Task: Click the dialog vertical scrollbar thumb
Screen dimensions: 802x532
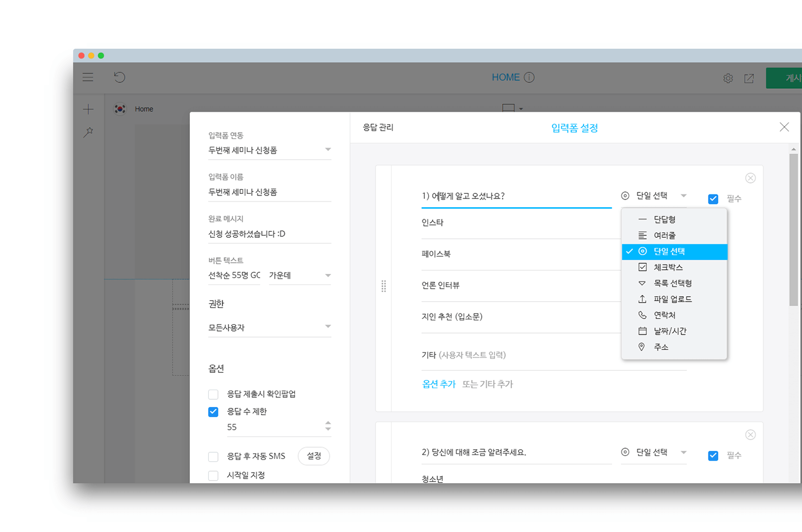Action: (794, 230)
